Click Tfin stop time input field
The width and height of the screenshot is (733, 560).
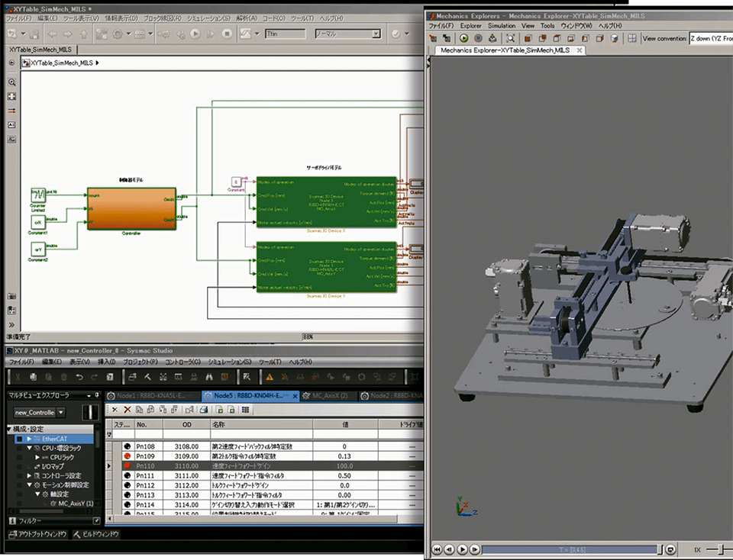pos(285,34)
